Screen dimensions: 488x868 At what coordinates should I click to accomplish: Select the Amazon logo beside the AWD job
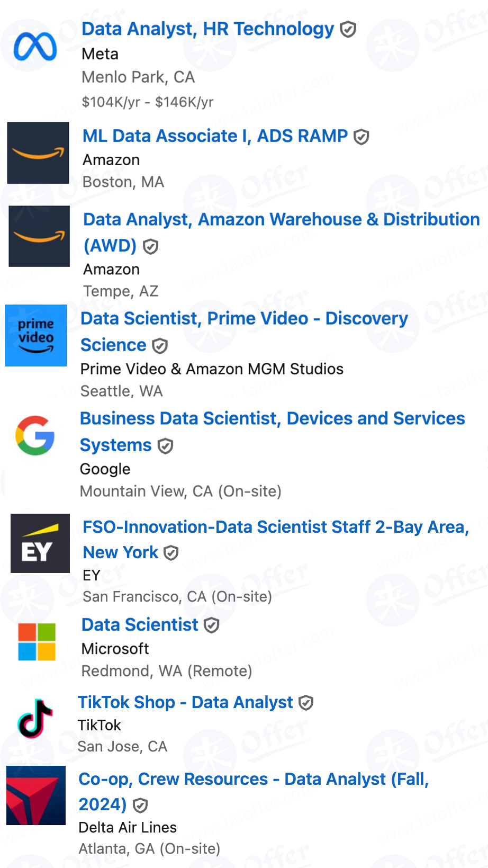(39, 236)
